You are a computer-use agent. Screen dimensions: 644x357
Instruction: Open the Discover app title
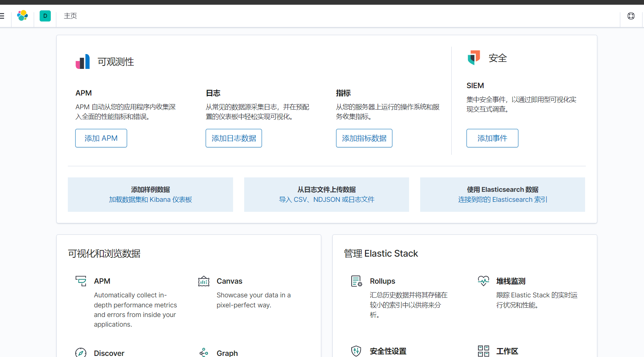[x=109, y=353]
